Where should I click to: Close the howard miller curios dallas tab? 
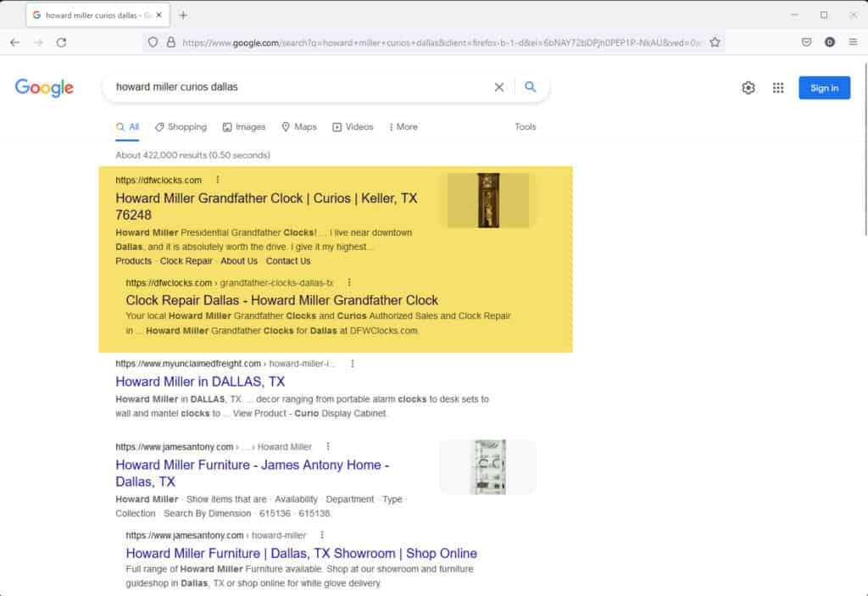tap(159, 15)
